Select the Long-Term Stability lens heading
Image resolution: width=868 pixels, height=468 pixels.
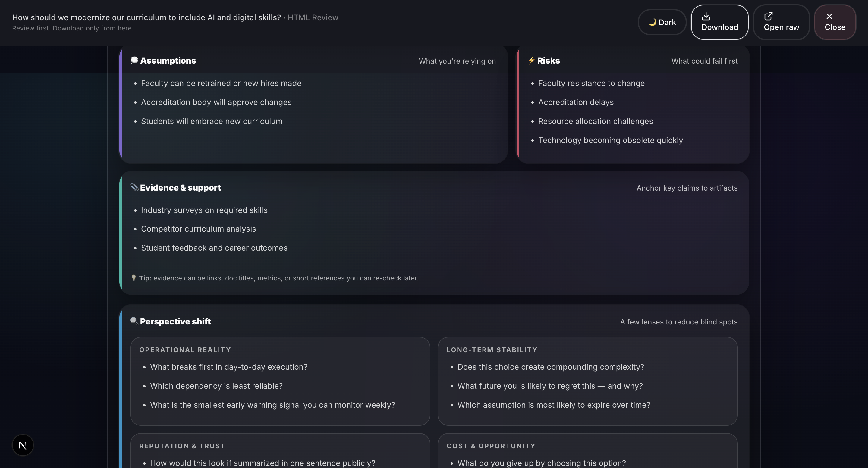(492, 350)
